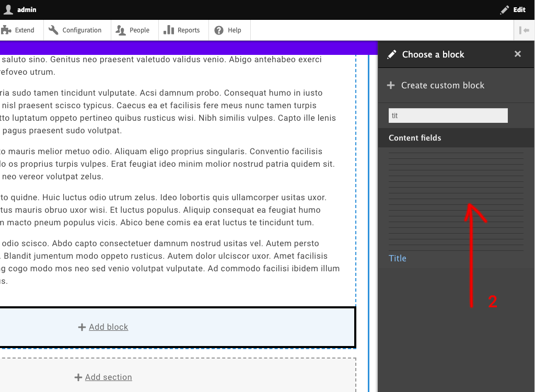Viewport: 535px width, 392px height.
Task: Close the Choose a block panel
Action: [517, 54]
